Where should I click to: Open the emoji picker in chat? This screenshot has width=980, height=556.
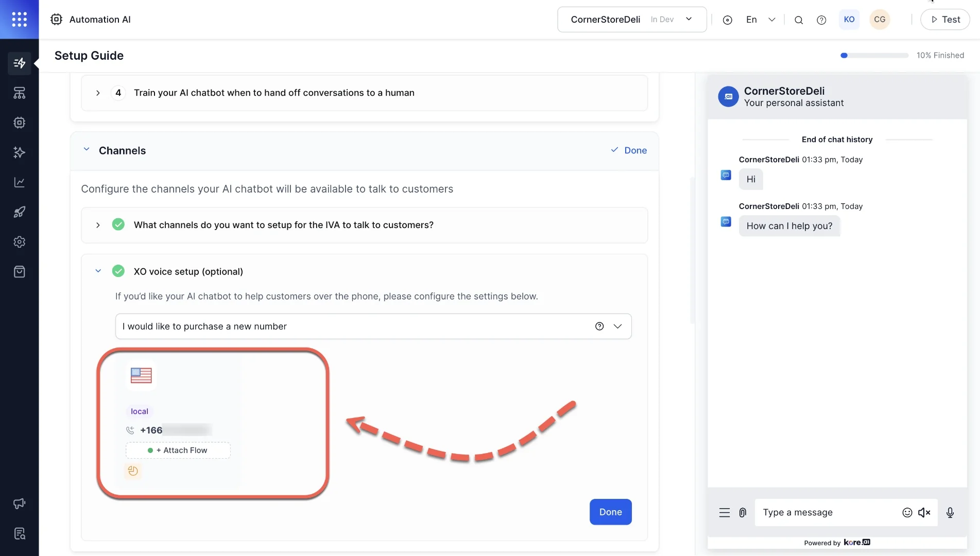click(x=907, y=513)
